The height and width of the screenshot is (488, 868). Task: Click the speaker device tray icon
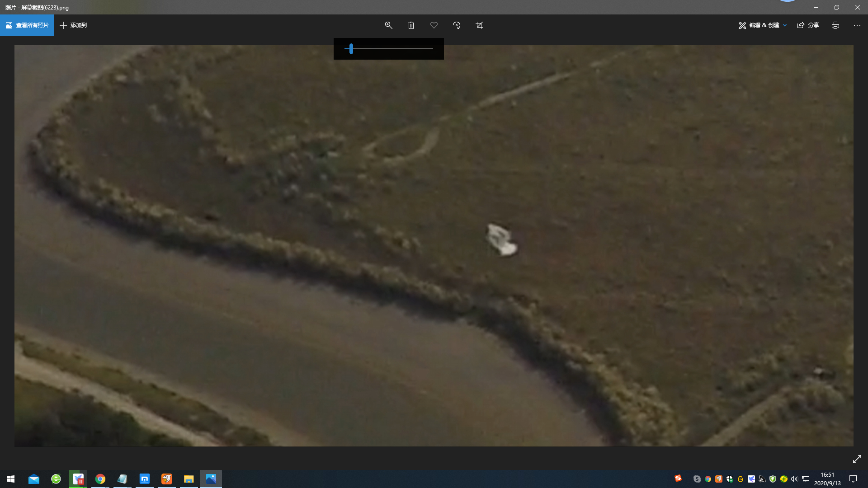pos(762,479)
